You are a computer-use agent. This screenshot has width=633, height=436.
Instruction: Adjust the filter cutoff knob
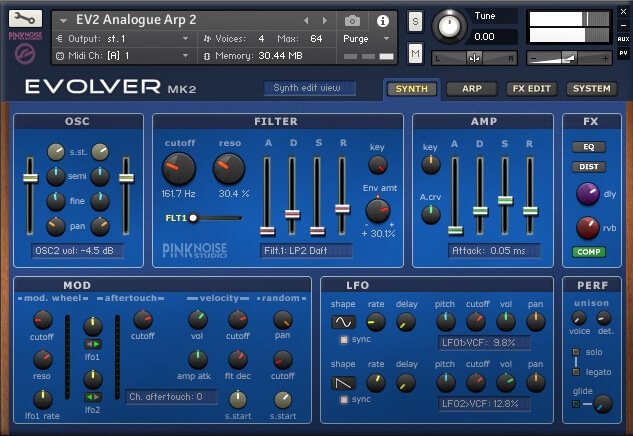[179, 168]
